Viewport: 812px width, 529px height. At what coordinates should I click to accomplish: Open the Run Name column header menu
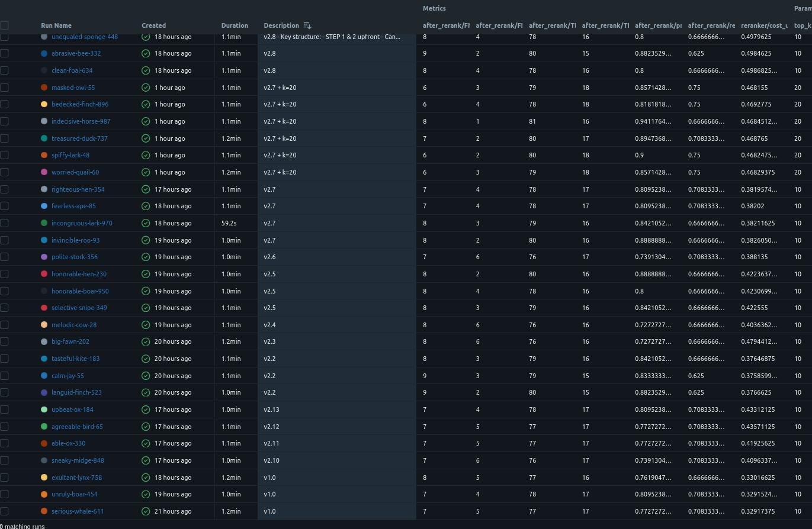tap(56, 25)
